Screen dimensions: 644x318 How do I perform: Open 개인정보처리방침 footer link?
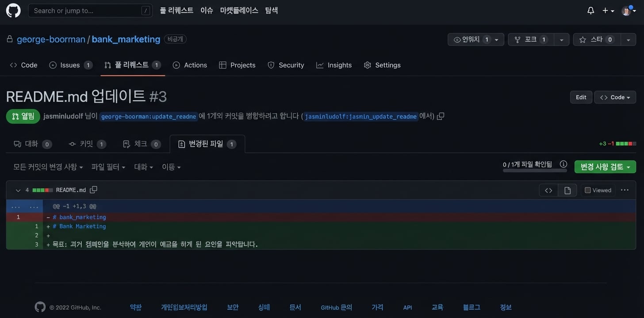(x=184, y=307)
